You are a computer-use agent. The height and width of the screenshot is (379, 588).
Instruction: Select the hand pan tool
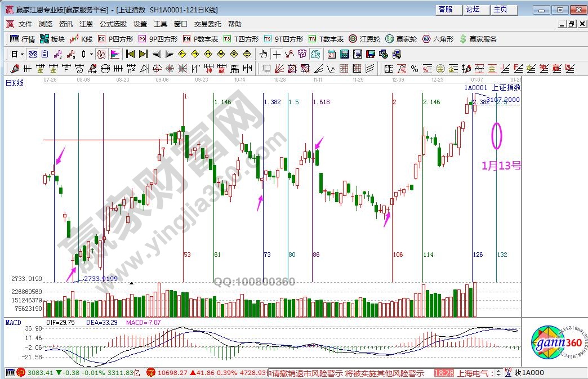click(263, 54)
